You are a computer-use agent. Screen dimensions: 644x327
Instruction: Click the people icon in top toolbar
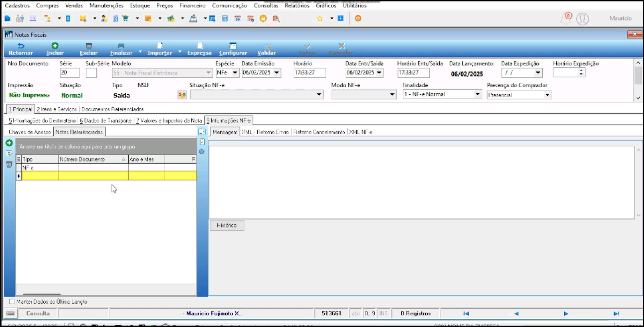[x=20, y=18]
